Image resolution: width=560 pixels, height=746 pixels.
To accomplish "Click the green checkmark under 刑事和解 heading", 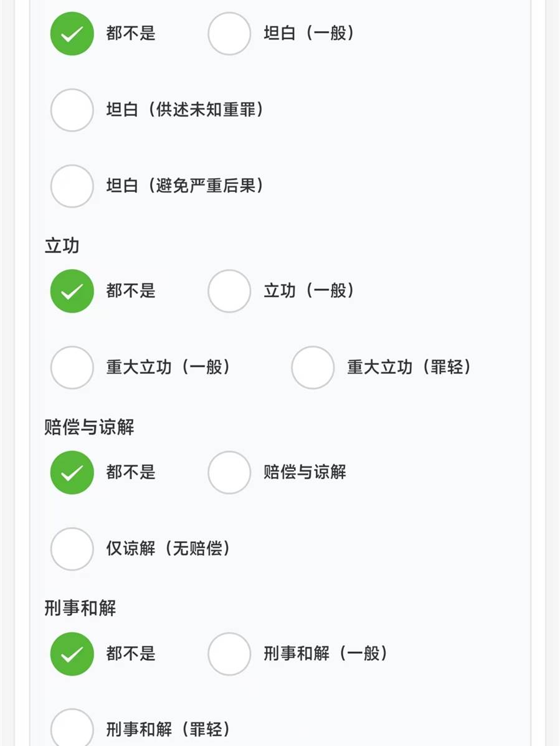I will coord(72,654).
